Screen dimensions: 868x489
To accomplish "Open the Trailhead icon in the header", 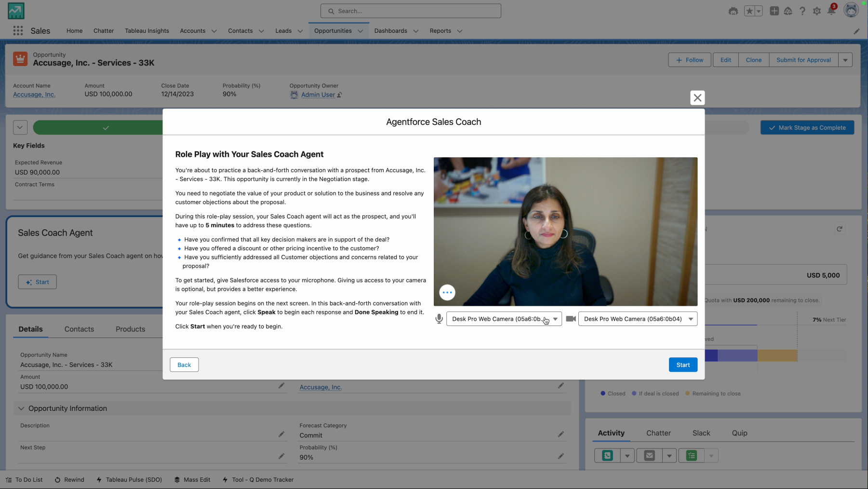I will (788, 11).
